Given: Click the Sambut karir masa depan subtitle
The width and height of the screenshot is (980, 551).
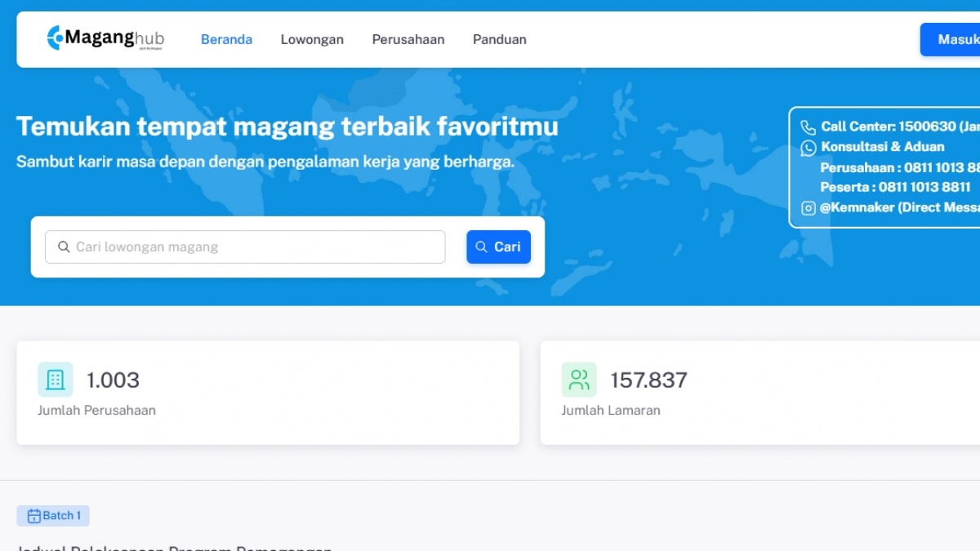Looking at the screenshot, I should [x=265, y=162].
